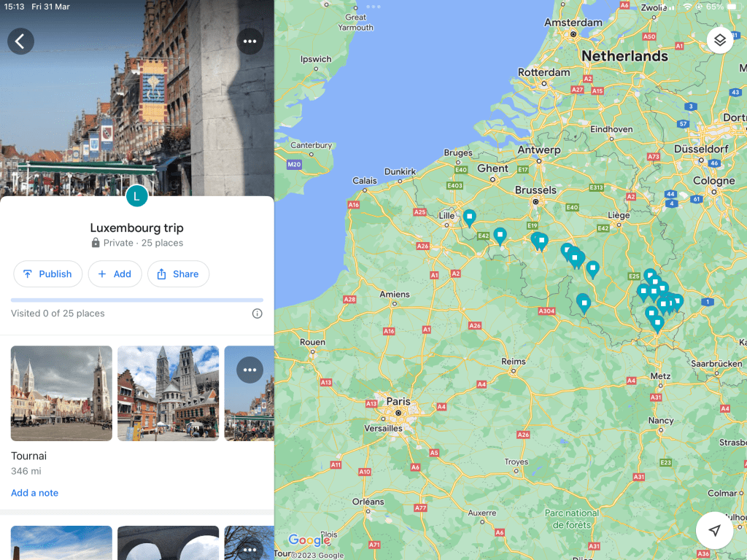Share the Luxembourg trip list
Screen dimensions: 747x560
[178, 274]
